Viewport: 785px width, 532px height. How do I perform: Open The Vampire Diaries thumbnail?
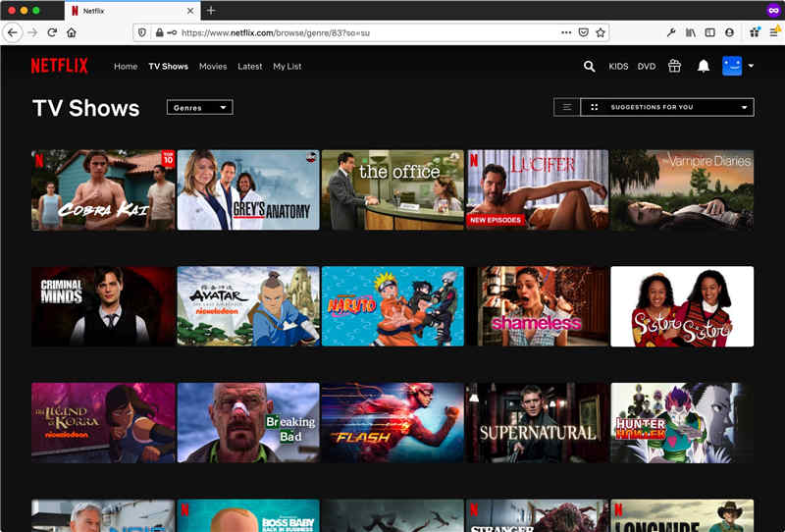(682, 189)
